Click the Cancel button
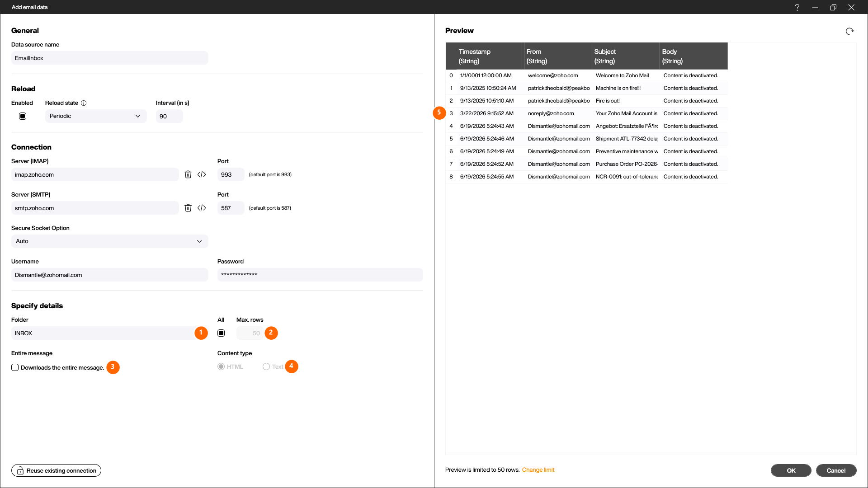Image resolution: width=868 pixels, height=488 pixels. coord(836,470)
